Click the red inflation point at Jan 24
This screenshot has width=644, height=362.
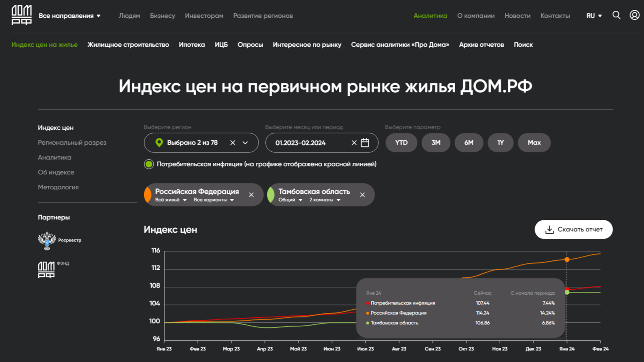(567, 289)
